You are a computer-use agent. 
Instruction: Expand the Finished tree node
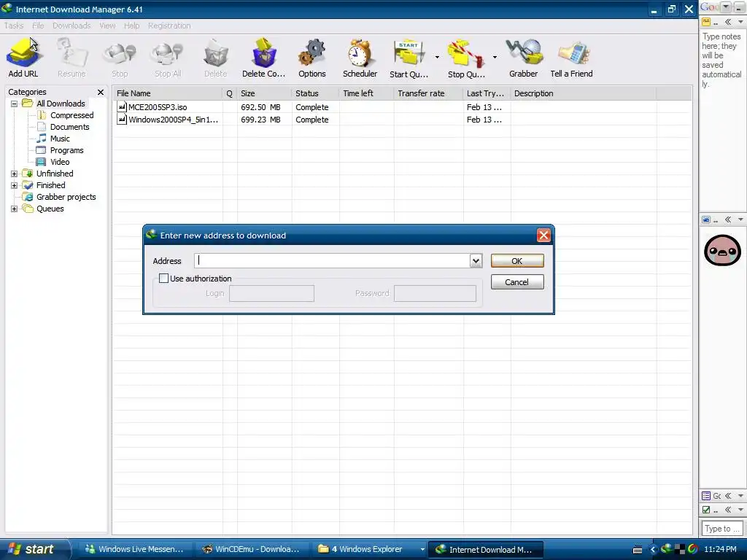(15, 185)
